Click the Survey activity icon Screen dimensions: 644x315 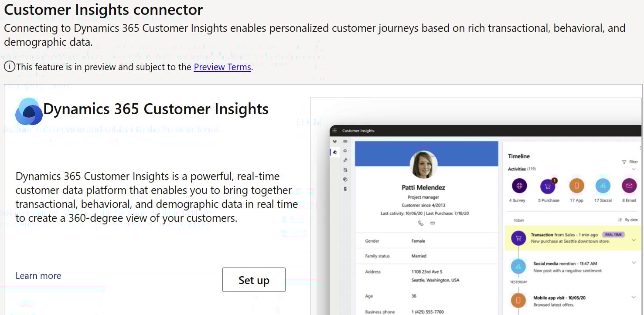pyautogui.click(x=519, y=186)
